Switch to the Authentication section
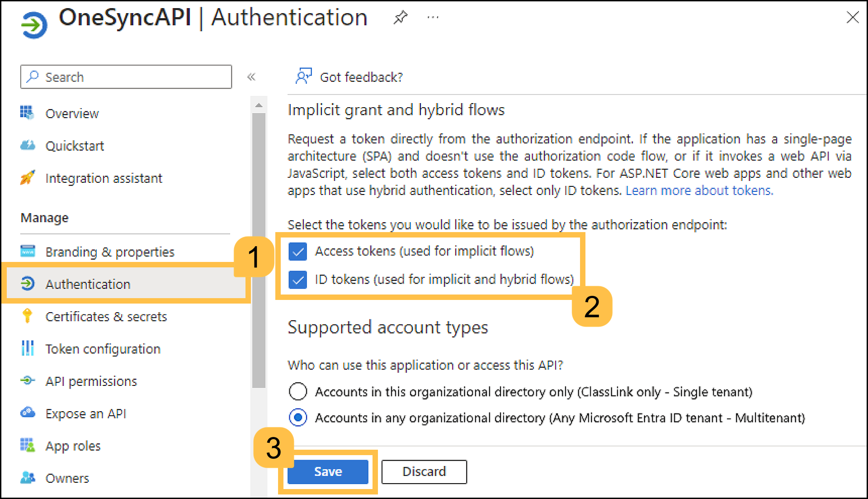This screenshot has width=868, height=499. click(x=88, y=284)
